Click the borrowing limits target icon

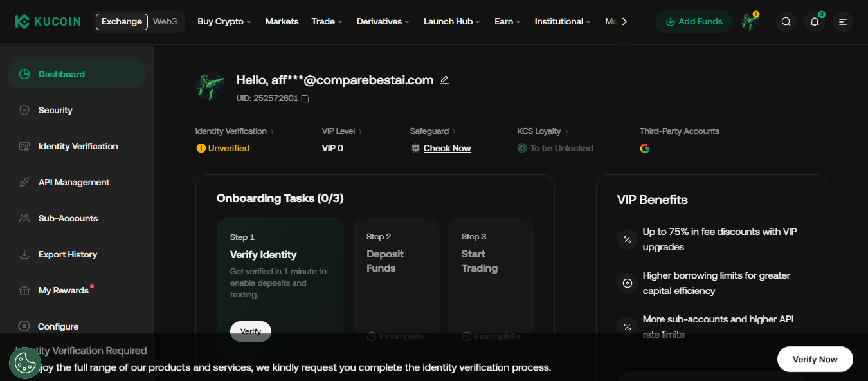[628, 283]
